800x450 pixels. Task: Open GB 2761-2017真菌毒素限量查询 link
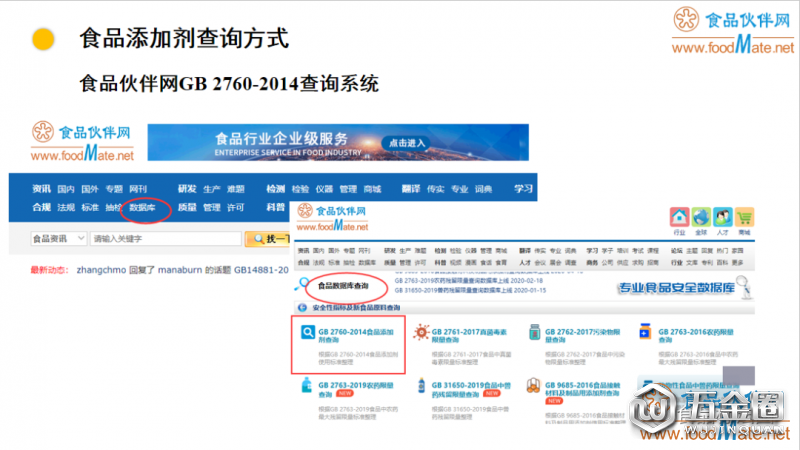point(469,336)
